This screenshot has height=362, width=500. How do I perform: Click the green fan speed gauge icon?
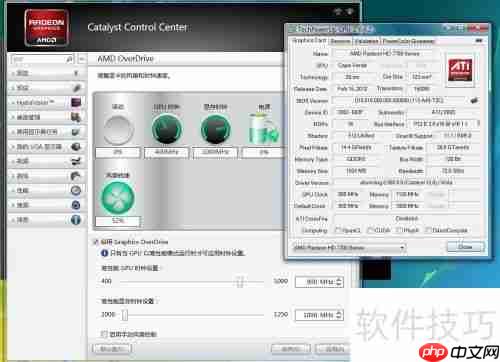(118, 197)
